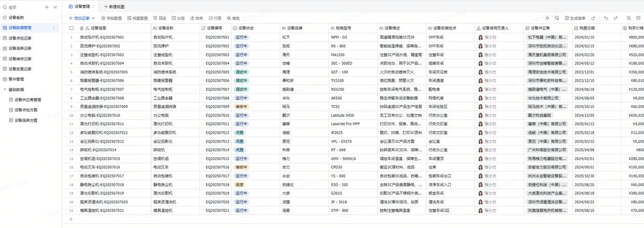Toggle the select-all checkbox in header row

71,27
